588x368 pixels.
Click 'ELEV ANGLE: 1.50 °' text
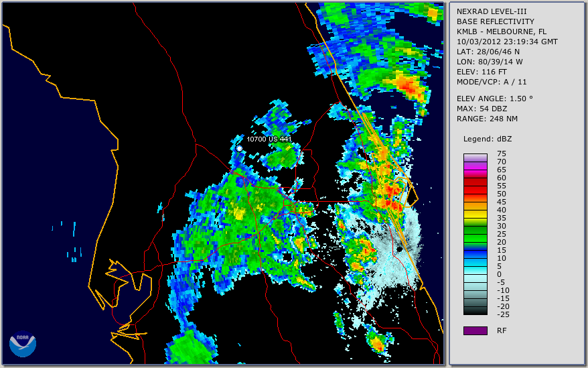pyautogui.click(x=495, y=99)
